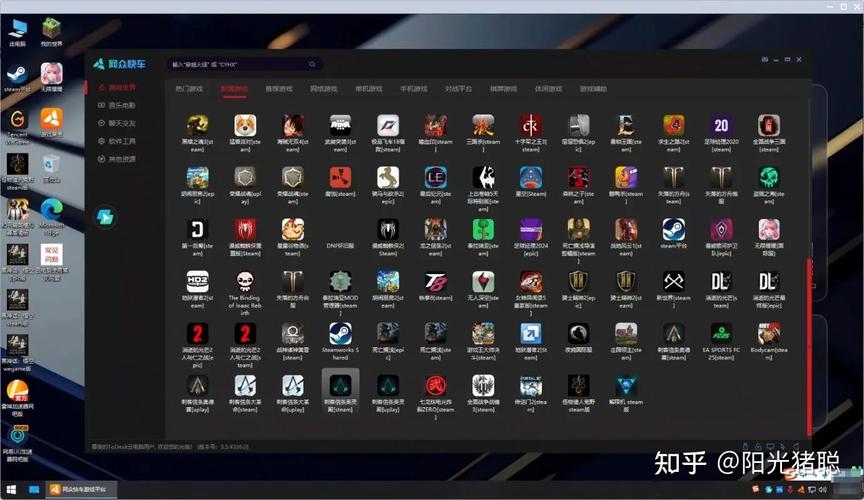
Task: Launch the T8 Tekken 8 icon
Action: 435,281
